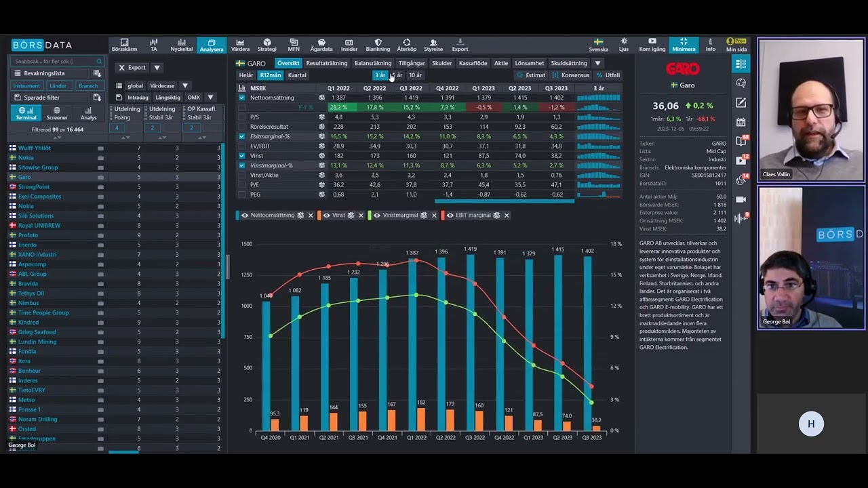Click the Utdelning Poäng filter value 4
The width and height of the screenshot is (868, 488).
click(x=117, y=128)
